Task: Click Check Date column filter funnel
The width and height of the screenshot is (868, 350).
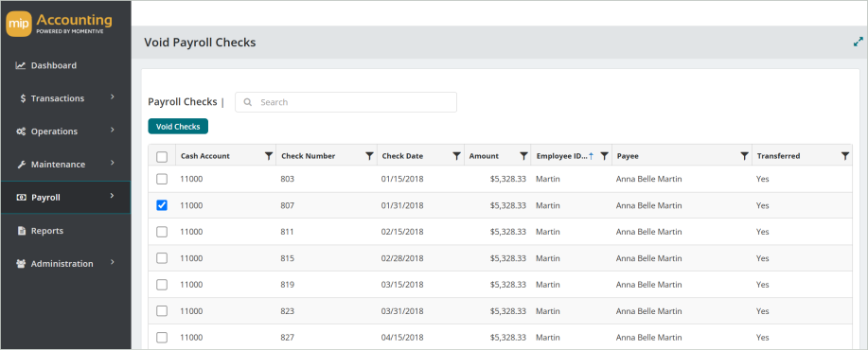Action: 456,156
